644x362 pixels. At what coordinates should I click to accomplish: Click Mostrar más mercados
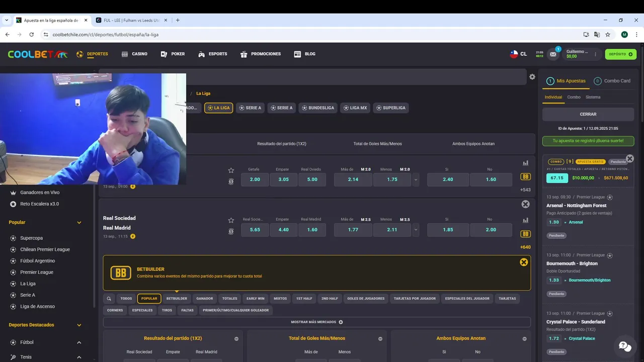coord(316,322)
